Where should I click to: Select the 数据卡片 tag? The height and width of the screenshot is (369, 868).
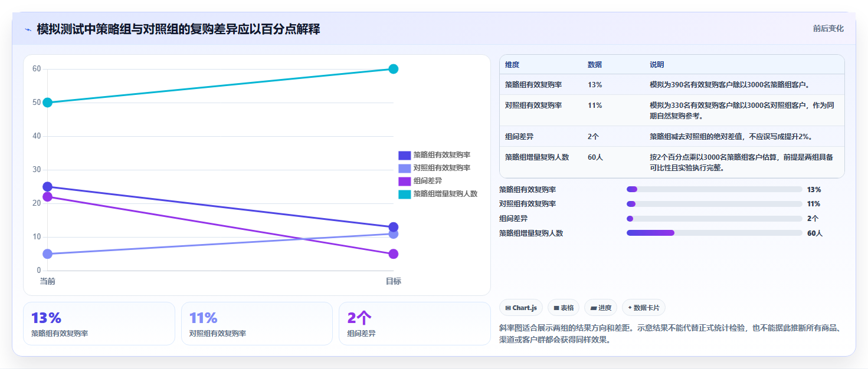point(644,308)
